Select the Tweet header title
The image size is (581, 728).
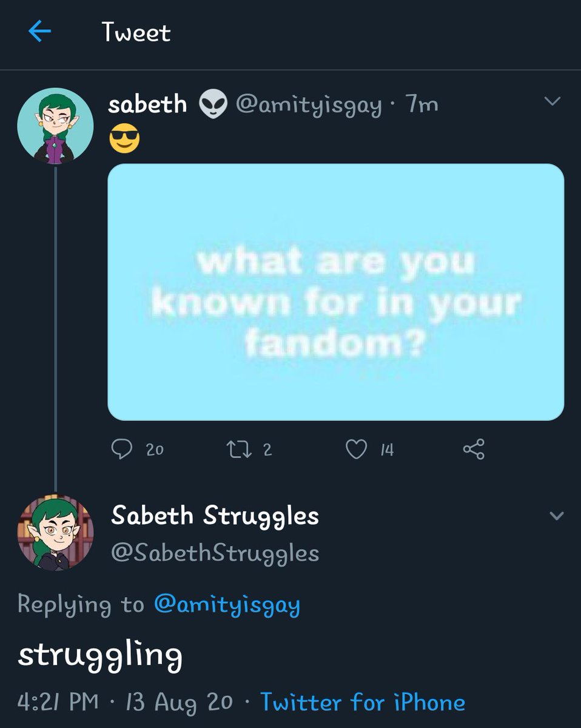tap(136, 32)
